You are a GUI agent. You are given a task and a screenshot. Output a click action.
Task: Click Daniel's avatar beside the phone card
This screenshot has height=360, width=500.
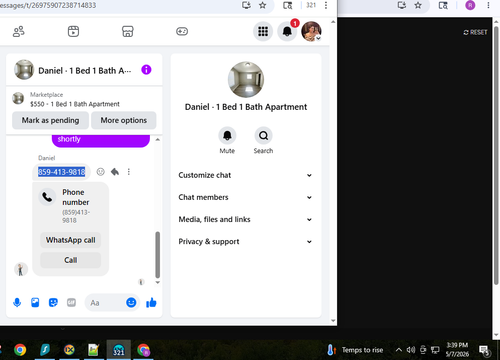[21, 269]
